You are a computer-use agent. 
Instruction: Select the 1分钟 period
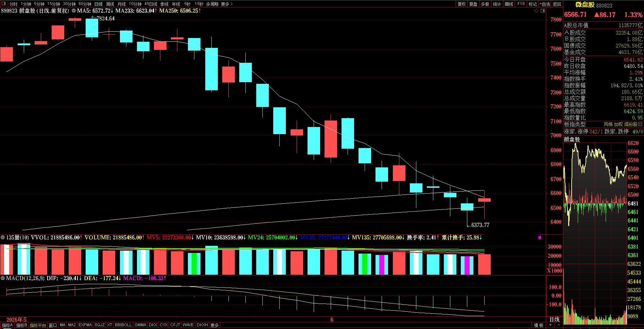(x=26, y=4)
